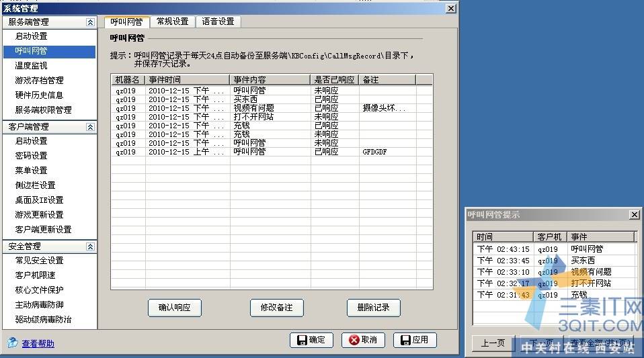
Task: Click 时间 header in the 呼叫网管提示 window
Action: click(x=503, y=237)
